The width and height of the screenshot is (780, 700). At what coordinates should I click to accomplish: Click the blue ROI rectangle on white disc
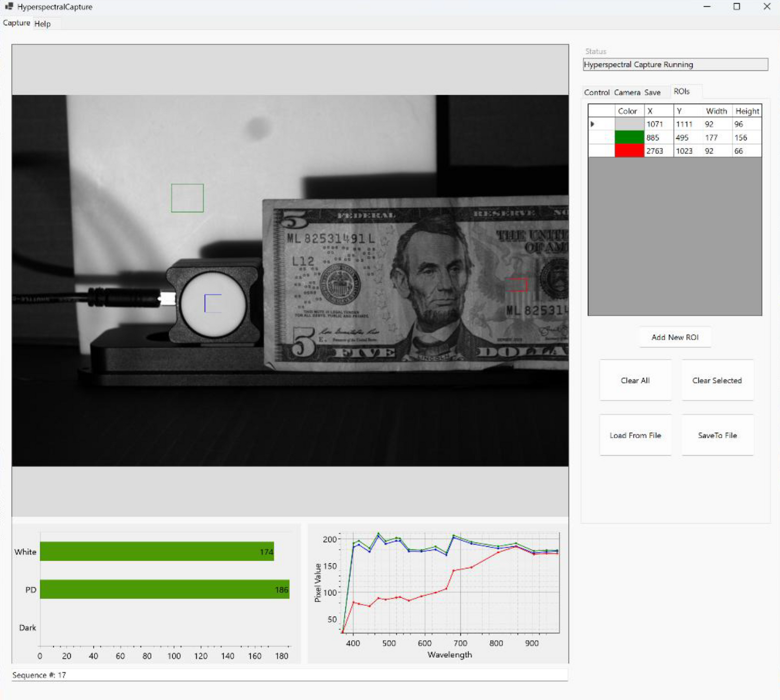tap(213, 303)
